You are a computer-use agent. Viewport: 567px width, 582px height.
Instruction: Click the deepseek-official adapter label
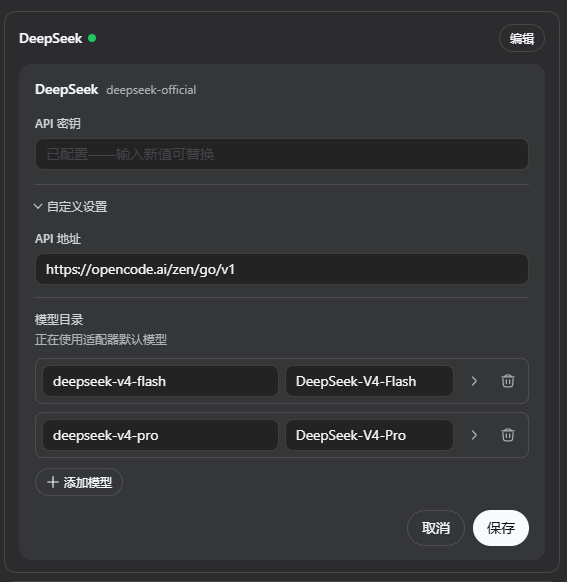point(151,90)
